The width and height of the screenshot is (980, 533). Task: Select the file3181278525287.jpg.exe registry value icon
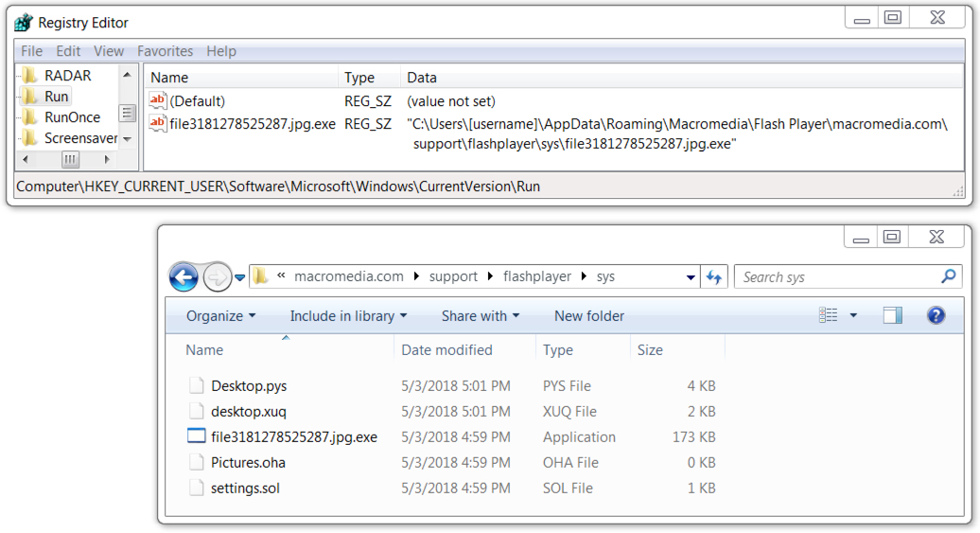pyautogui.click(x=157, y=123)
